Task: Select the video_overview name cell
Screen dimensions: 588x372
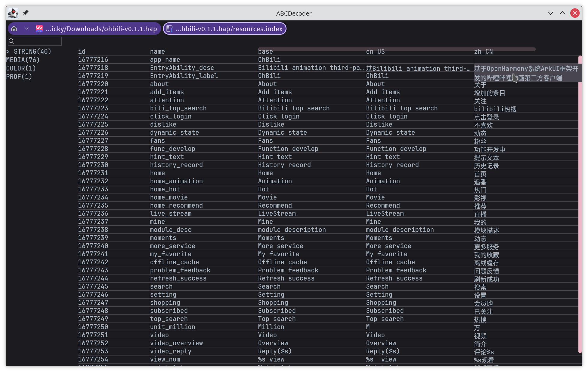Action: [x=204, y=343]
